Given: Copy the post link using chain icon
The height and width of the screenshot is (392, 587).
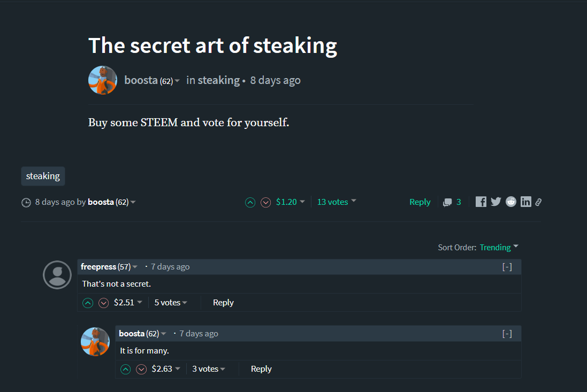Looking at the screenshot, I should pyautogui.click(x=538, y=202).
